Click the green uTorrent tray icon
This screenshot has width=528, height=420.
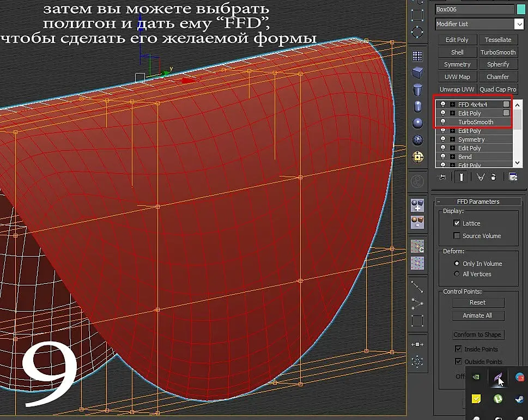(x=497, y=399)
